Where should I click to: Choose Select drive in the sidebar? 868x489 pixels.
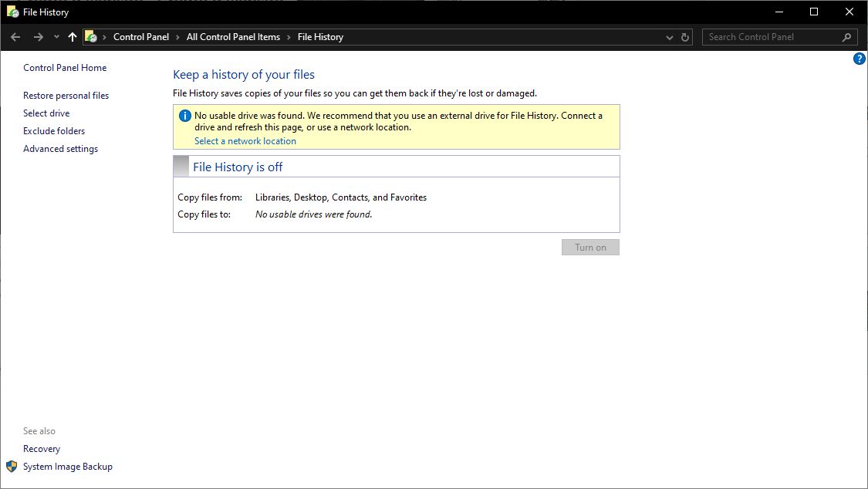pyautogui.click(x=46, y=113)
